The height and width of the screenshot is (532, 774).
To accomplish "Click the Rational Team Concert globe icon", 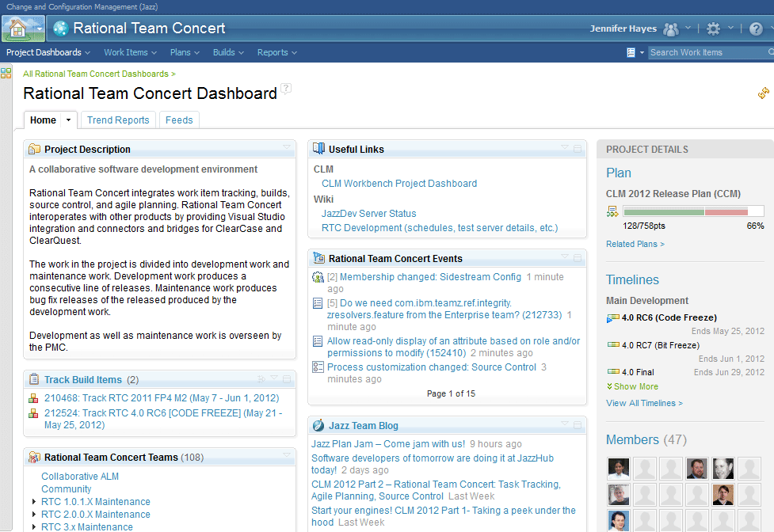I will tap(61, 28).
